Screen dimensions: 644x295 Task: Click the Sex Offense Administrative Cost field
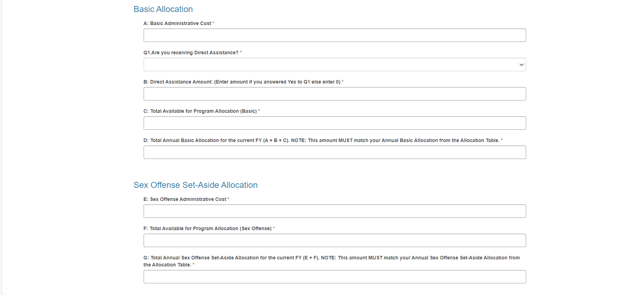335,211
